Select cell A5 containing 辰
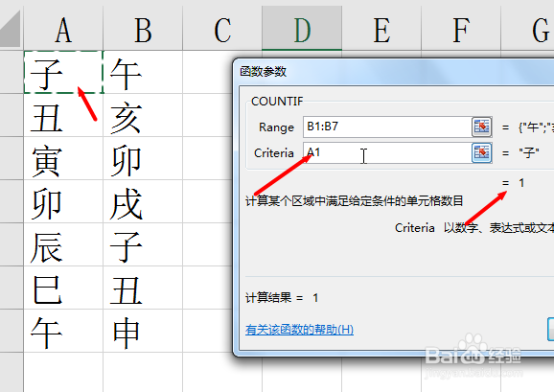The height and width of the screenshot is (392, 554). coord(63,244)
